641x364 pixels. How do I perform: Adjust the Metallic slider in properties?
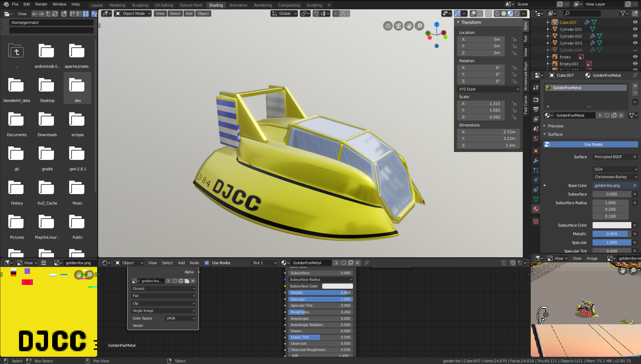[x=612, y=234]
